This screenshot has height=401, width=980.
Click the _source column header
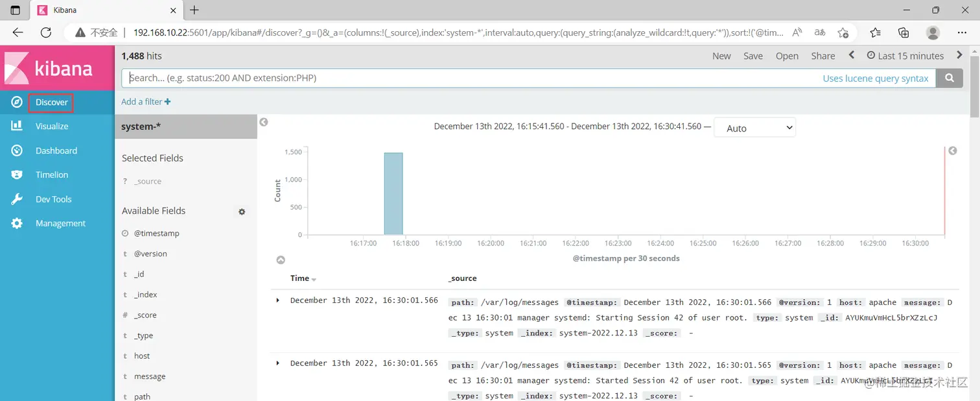tap(462, 278)
